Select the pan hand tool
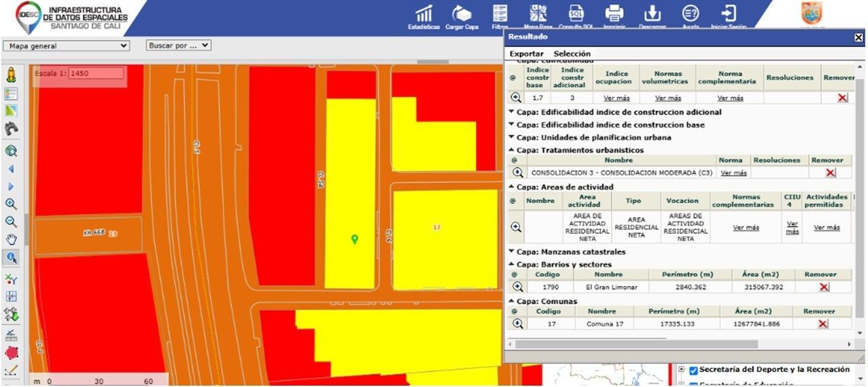The width and height of the screenshot is (868, 387). click(x=11, y=239)
